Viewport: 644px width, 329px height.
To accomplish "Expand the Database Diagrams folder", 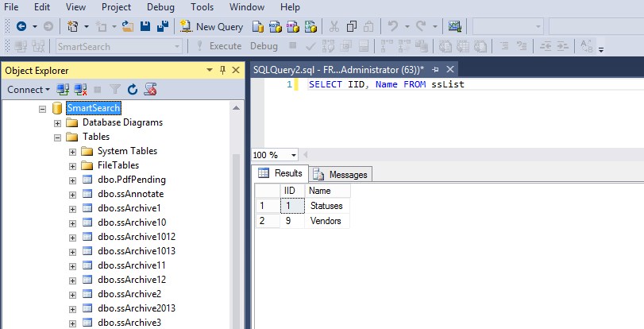I will [x=57, y=123].
